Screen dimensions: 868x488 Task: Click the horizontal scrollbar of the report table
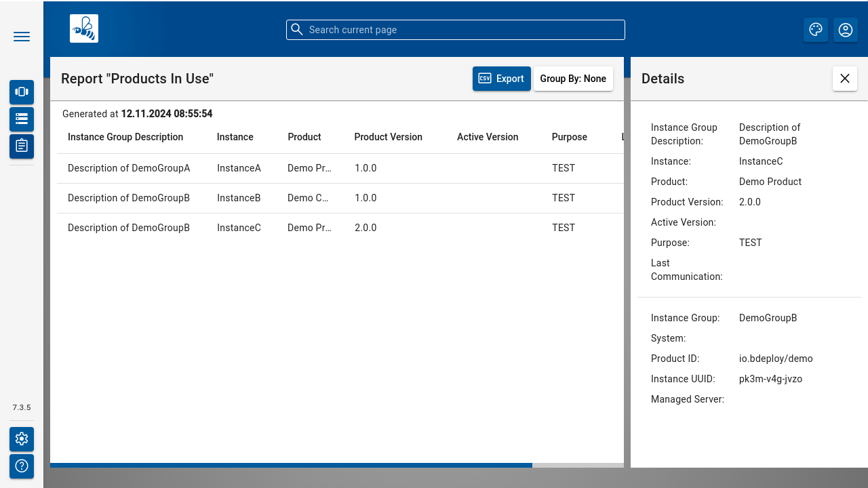pyautogui.click(x=291, y=465)
